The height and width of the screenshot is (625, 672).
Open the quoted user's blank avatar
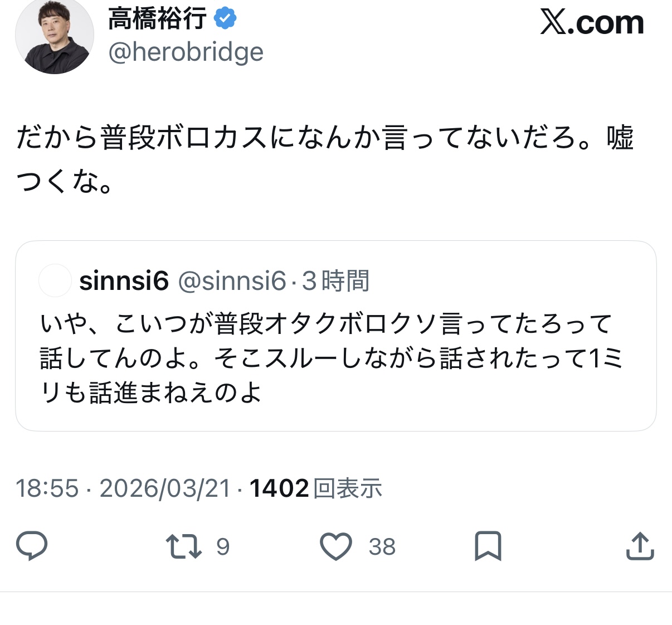[x=55, y=281]
